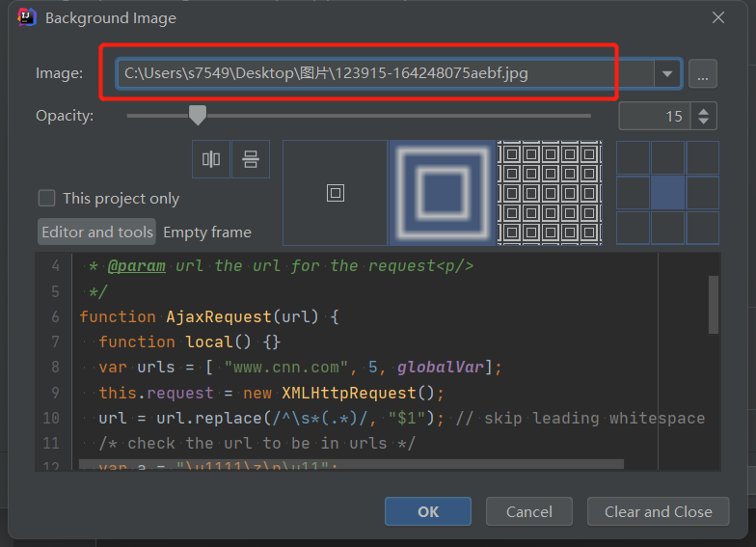
Task: Click XMLHttpRequest in code preview
Action: tap(349, 393)
